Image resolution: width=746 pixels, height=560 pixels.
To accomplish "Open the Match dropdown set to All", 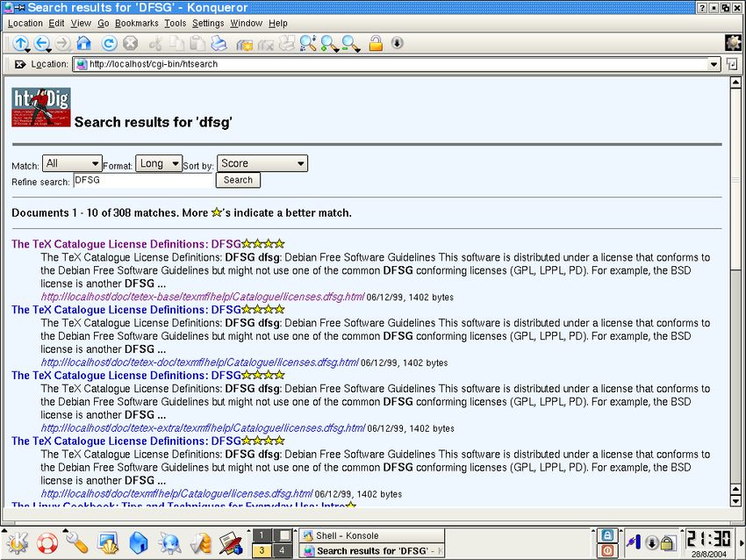I will click(x=72, y=163).
